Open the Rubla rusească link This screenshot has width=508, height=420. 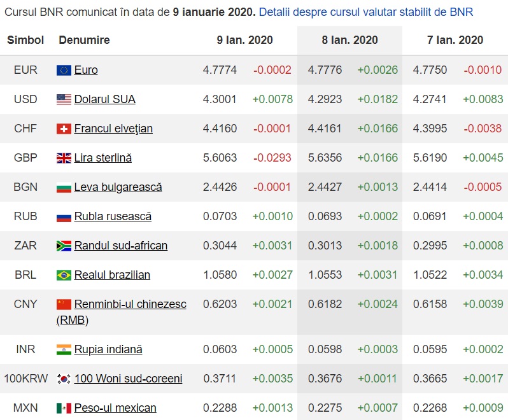[113, 216]
